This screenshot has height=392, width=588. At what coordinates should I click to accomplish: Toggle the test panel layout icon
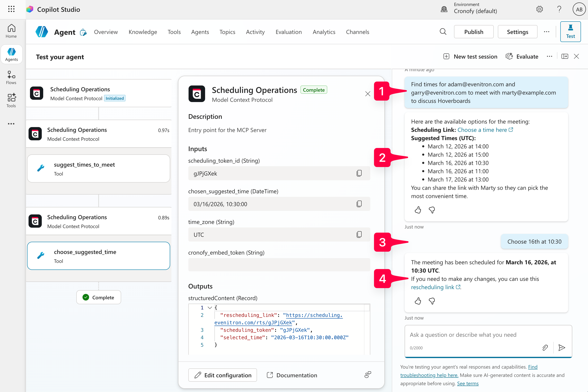564,57
